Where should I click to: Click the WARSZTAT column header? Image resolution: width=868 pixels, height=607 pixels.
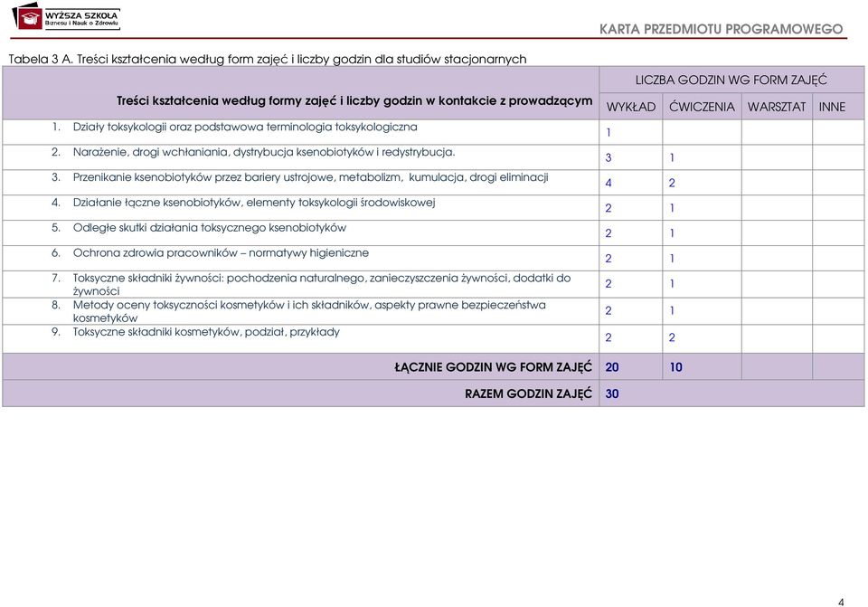(x=776, y=107)
